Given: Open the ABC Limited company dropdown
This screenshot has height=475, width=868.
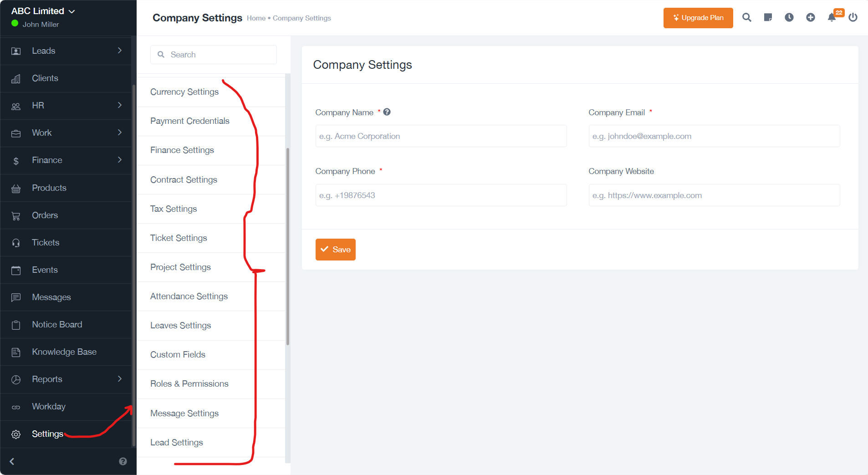Looking at the screenshot, I should click(43, 11).
